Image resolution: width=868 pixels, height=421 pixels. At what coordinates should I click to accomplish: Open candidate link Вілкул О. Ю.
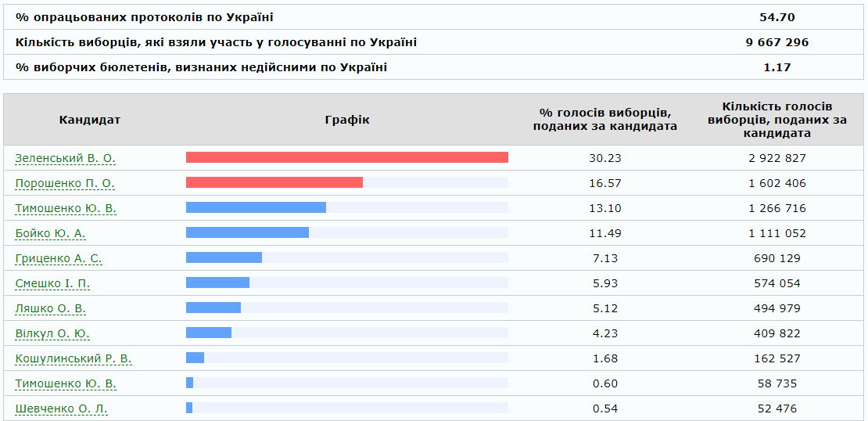pos(52,333)
